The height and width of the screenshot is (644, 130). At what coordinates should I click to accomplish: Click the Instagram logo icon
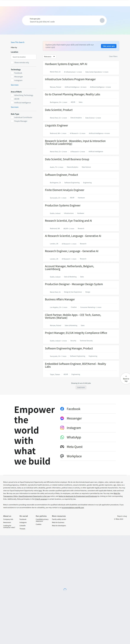coord(62,428)
